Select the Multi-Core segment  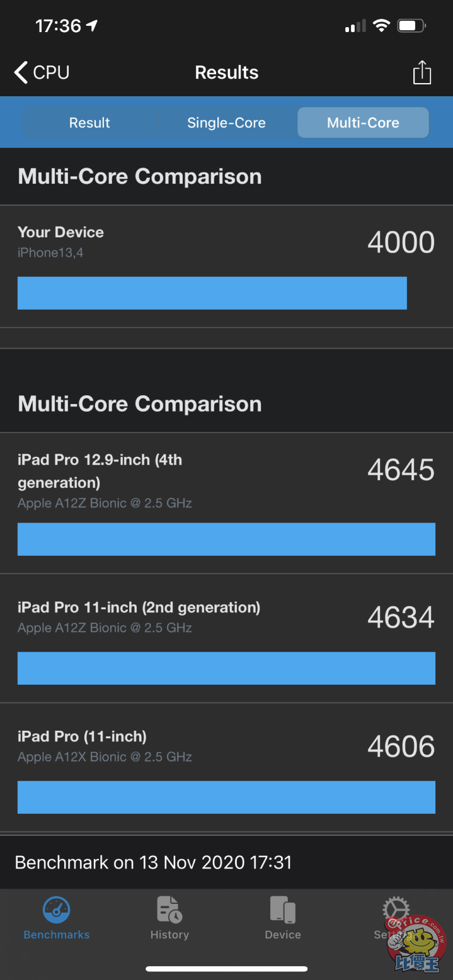[x=363, y=123]
